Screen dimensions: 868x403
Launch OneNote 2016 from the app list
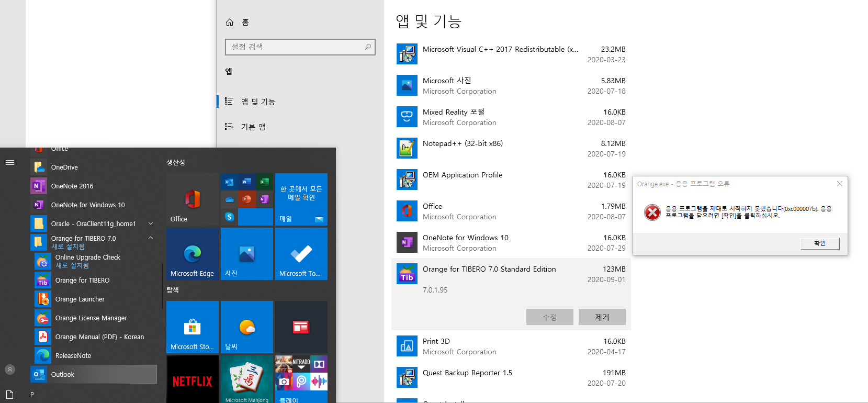[72, 186]
